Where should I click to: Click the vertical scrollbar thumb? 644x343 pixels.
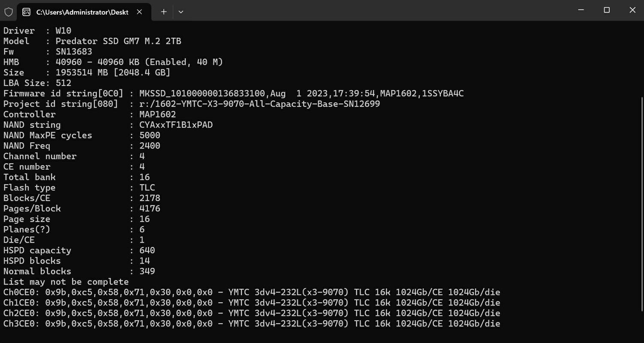tap(641, 204)
